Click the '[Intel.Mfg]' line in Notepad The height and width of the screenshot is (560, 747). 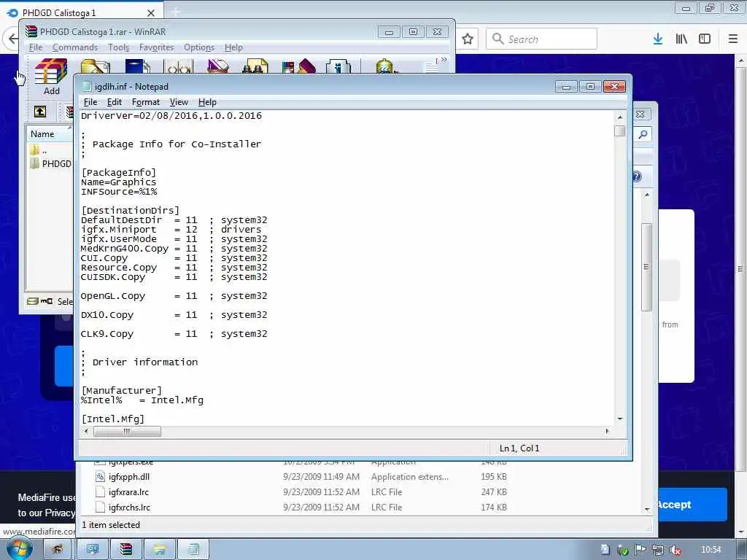tap(113, 419)
